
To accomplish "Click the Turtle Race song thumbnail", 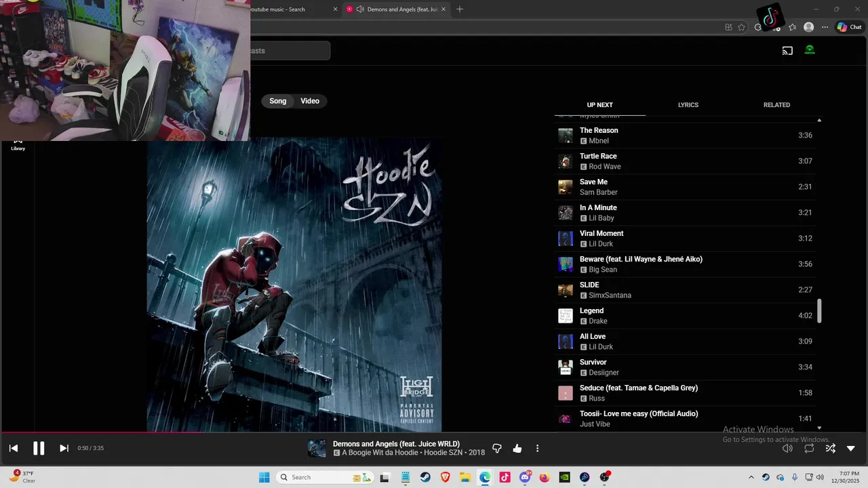I will [x=566, y=161].
